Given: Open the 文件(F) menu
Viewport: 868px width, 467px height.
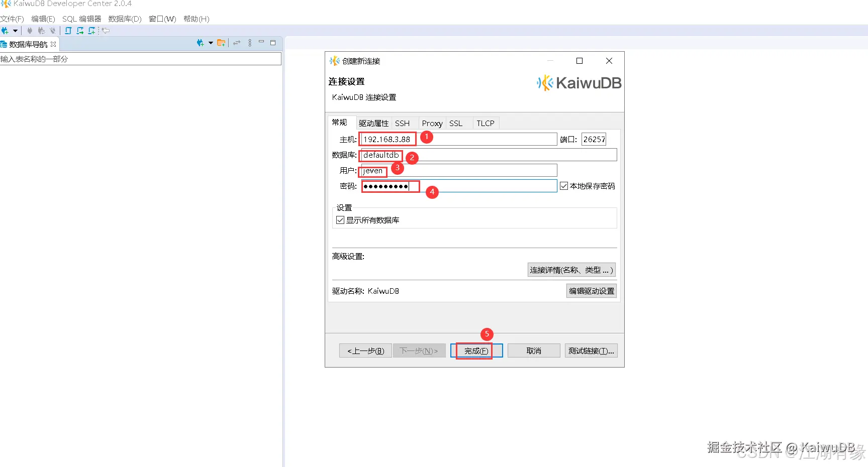Looking at the screenshot, I should [x=12, y=19].
